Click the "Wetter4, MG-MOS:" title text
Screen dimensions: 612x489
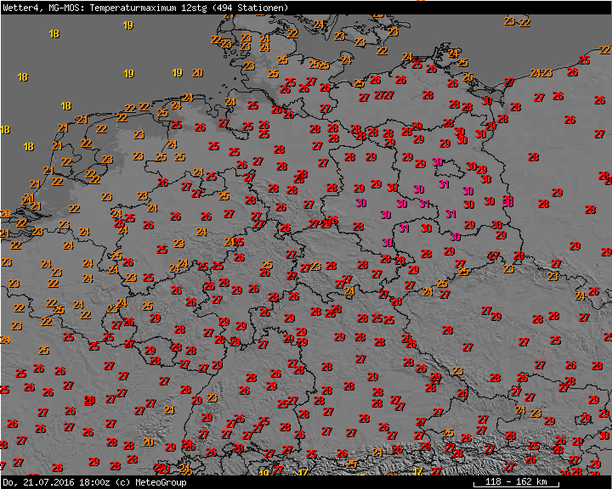click(x=44, y=8)
